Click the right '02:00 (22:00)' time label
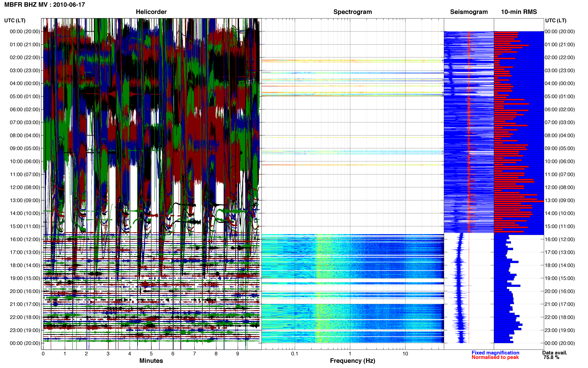Image resolution: width=588 pixels, height=368 pixels. pyautogui.click(x=560, y=57)
